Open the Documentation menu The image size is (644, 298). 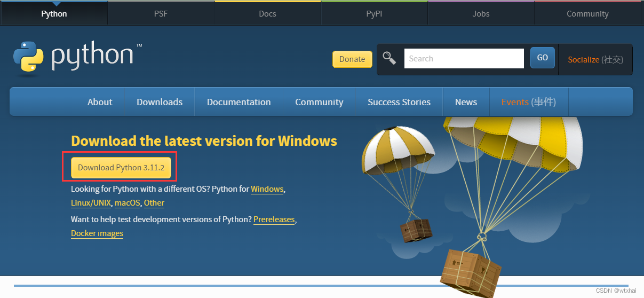click(x=238, y=102)
